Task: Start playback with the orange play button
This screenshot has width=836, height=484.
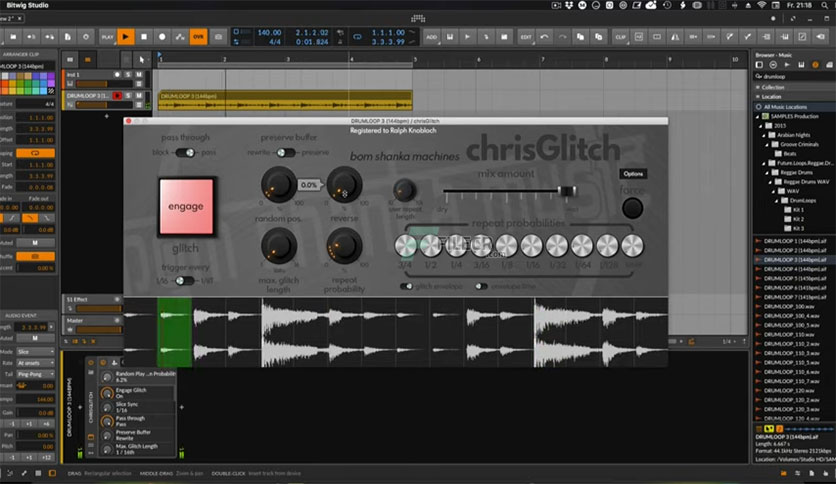Action: (x=125, y=37)
